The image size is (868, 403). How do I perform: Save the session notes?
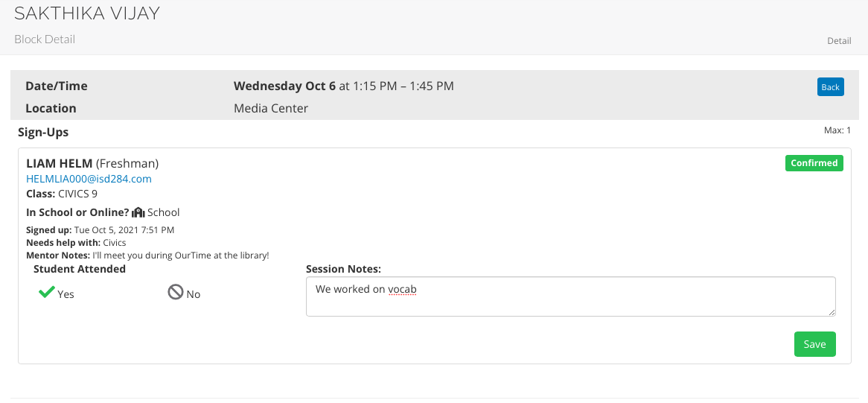(814, 344)
